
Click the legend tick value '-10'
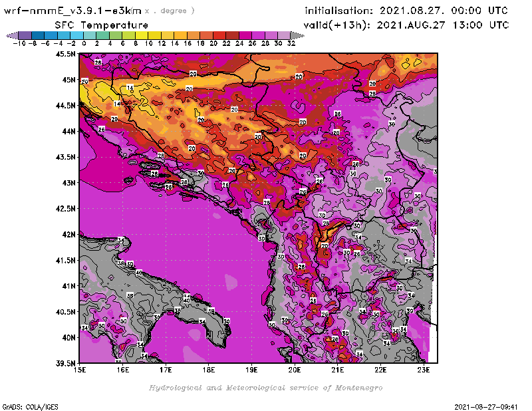tap(19, 43)
